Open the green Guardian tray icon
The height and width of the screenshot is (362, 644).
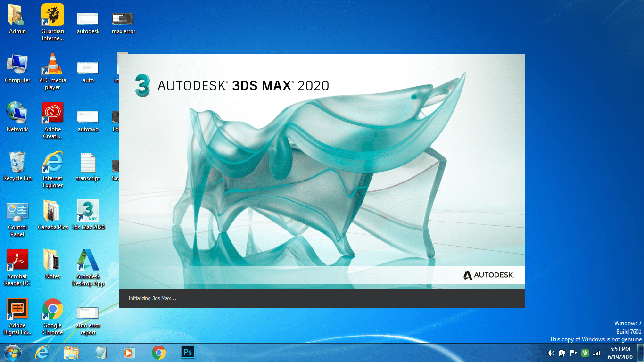585,353
